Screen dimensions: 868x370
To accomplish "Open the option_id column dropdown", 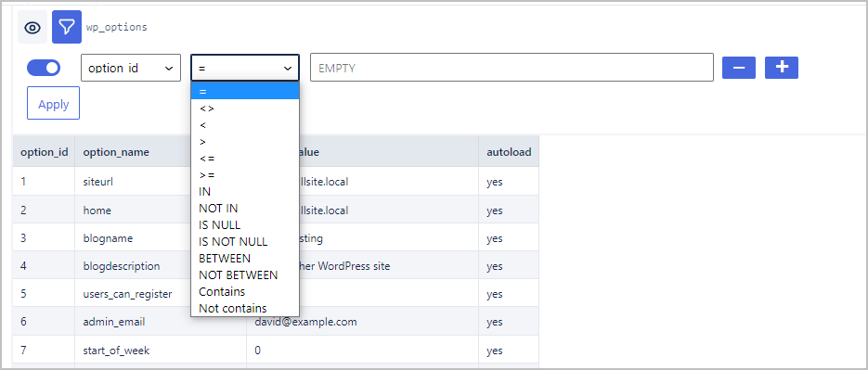I will (x=131, y=68).
